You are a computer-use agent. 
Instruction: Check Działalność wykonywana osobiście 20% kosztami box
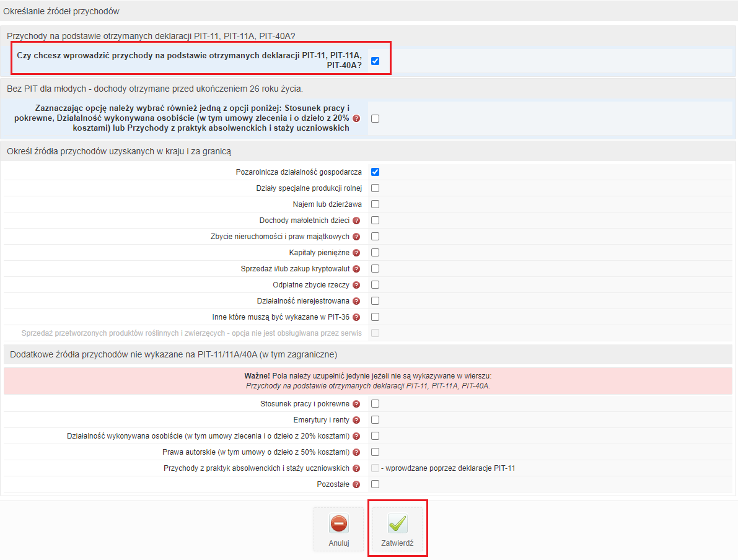pyautogui.click(x=375, y=436)
